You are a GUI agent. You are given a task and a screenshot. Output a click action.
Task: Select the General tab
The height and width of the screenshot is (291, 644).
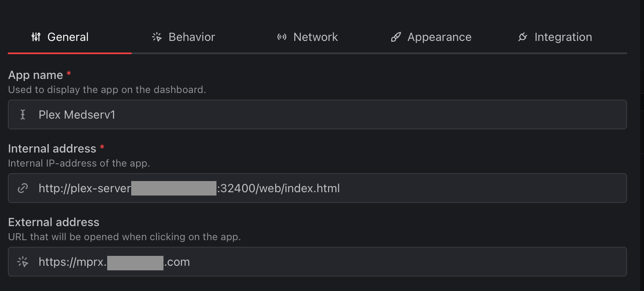coord(68,37)
